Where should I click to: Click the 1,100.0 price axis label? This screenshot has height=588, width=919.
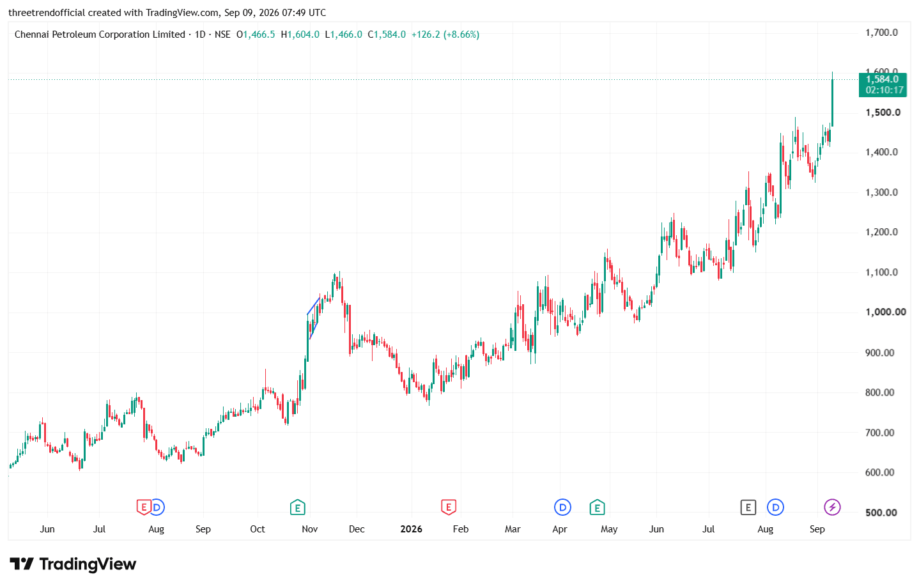[882, 272]
